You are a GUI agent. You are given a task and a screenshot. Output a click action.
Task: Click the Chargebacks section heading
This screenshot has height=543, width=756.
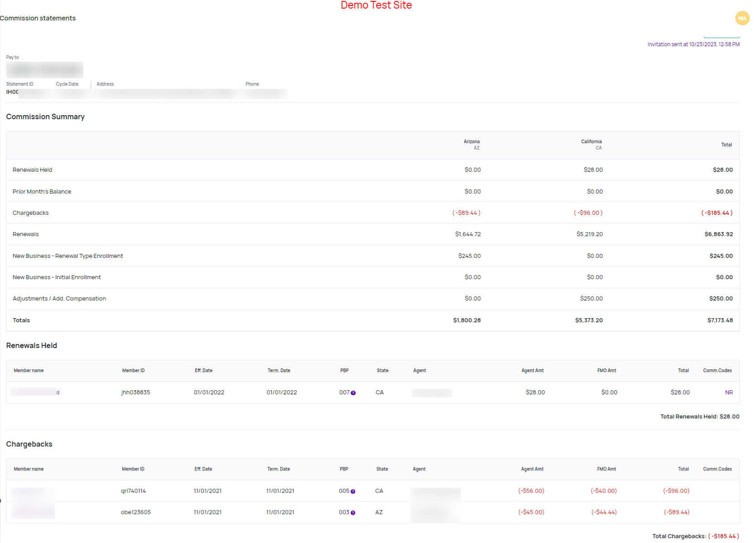click(x=29, y=444)
